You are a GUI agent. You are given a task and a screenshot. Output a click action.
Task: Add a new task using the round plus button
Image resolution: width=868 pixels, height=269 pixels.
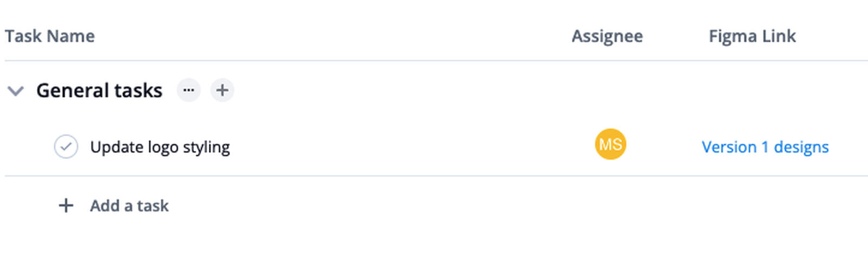pyautogui.click(x=222, y=90)
